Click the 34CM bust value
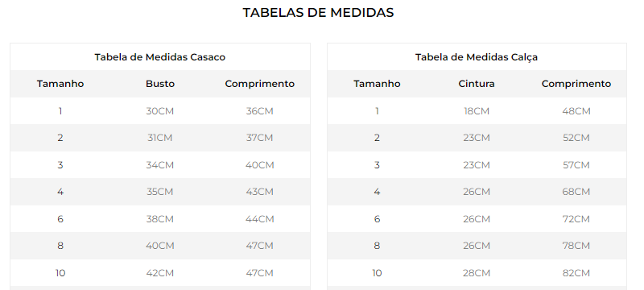Viewport: 644px width, 290px height. click(159, 165)
